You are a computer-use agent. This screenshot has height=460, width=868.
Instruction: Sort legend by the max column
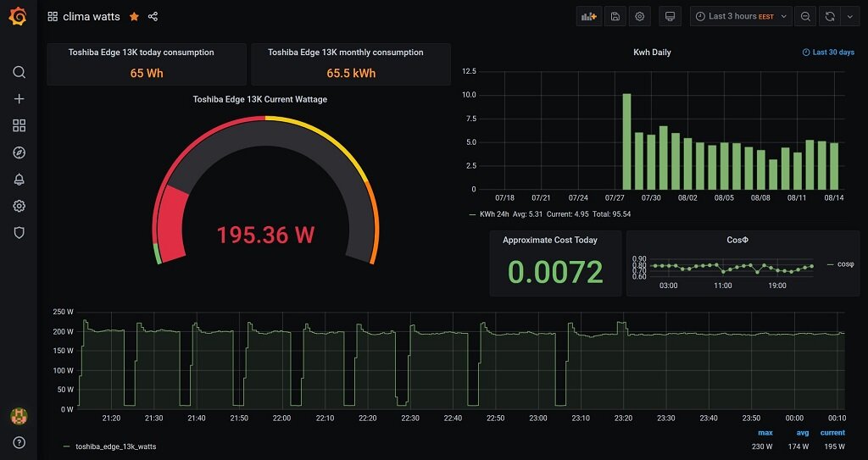tap(765, 433)
